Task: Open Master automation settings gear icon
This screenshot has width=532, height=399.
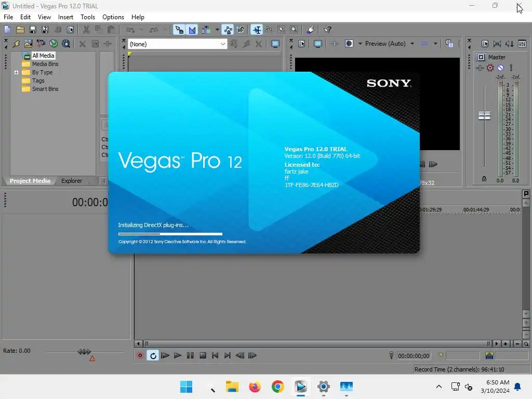Action: click(x=490, y=68)
